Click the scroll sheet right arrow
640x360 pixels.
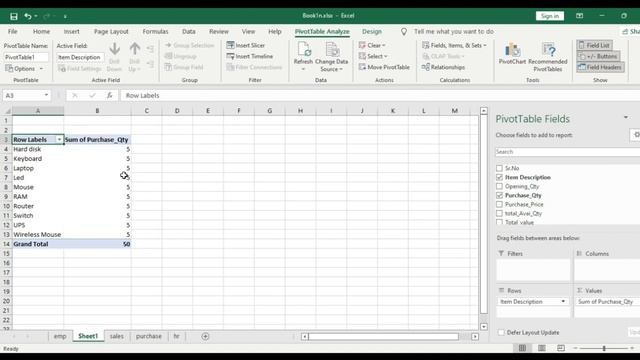click(475, 337)
